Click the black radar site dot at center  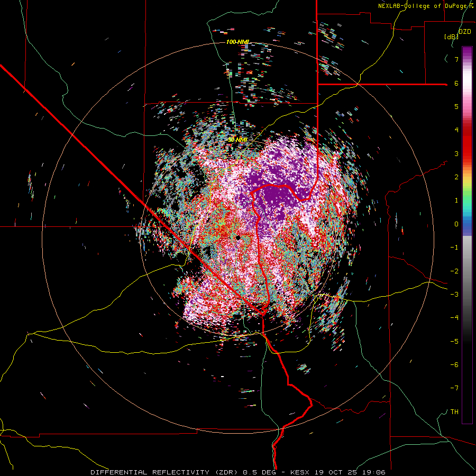(x=238, y=237)
